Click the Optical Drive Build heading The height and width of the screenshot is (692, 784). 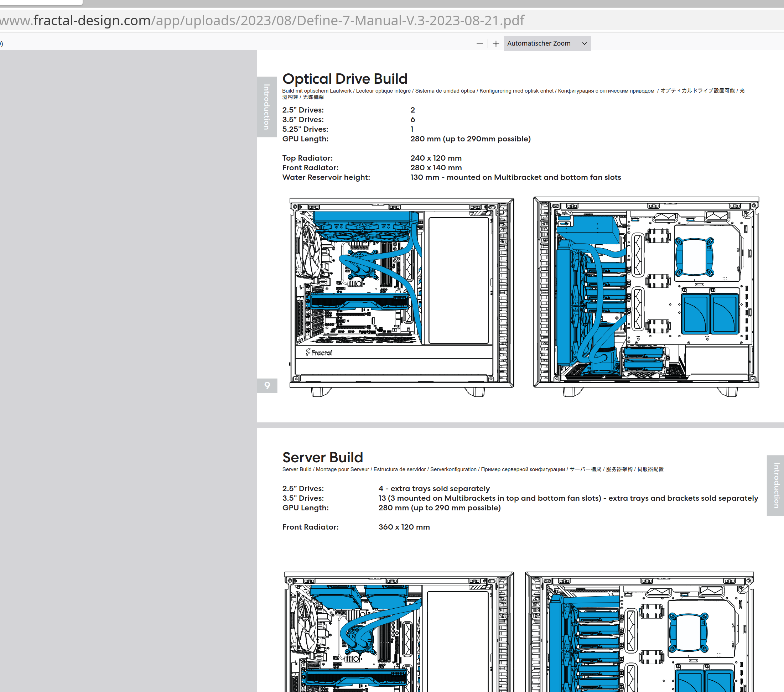[344, 79]
